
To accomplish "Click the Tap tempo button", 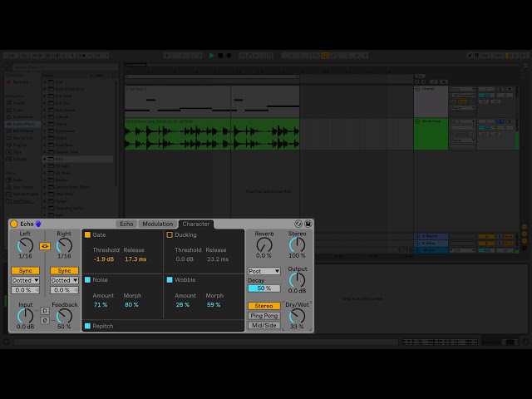I will pyautogui.click(x=24, y=56).
